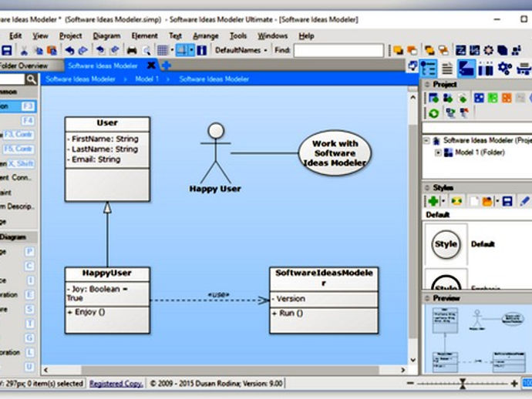Click the Paste icon in toolbar
The image size is (532, 399).
point(52,51)
